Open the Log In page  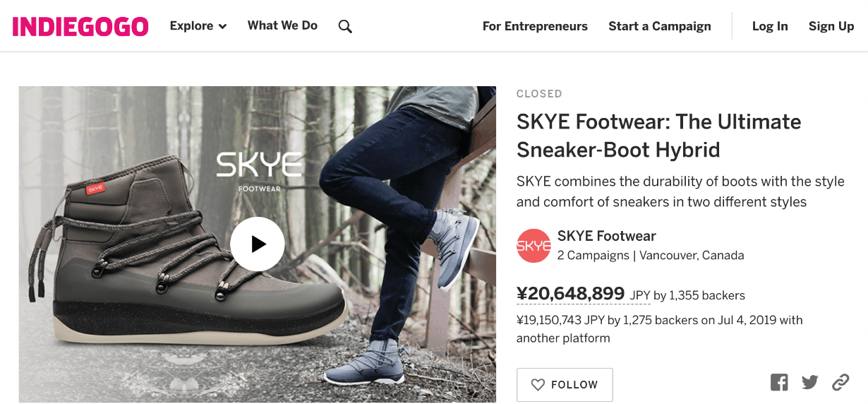coord(770,26)
